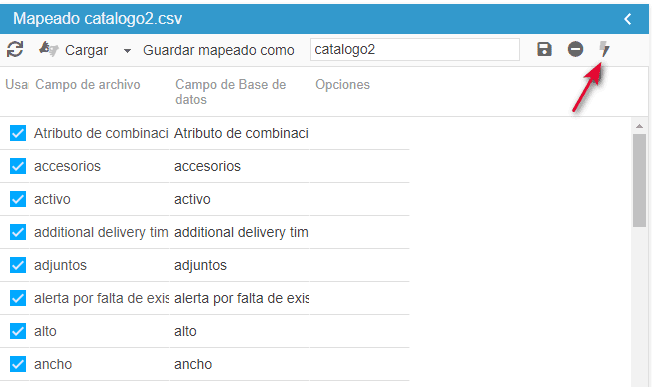Click the refresh mapping icon
Viewport: 655px width, 387px height.
[15, 50]
